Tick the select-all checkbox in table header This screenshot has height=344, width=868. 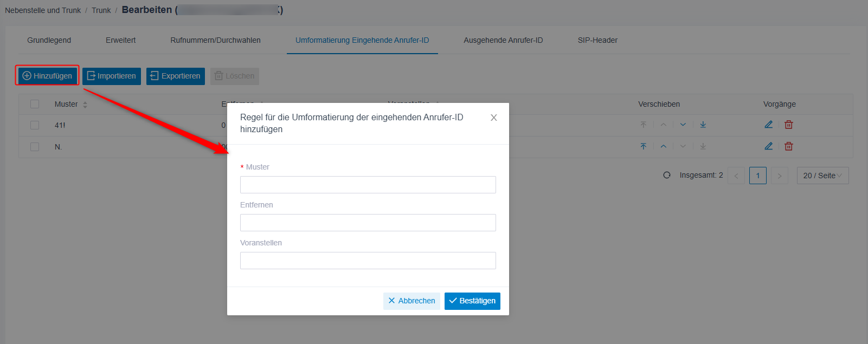tap(35, 104)
